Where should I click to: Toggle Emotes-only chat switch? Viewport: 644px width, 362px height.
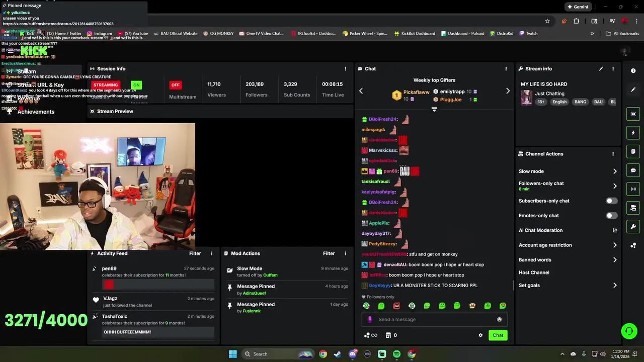click(x=611, y=216)
